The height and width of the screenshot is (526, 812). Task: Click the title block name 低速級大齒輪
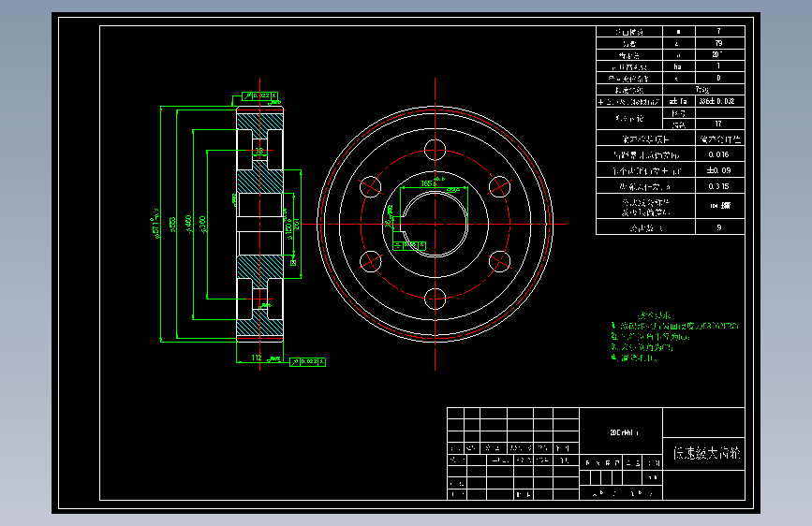[707, 454]
